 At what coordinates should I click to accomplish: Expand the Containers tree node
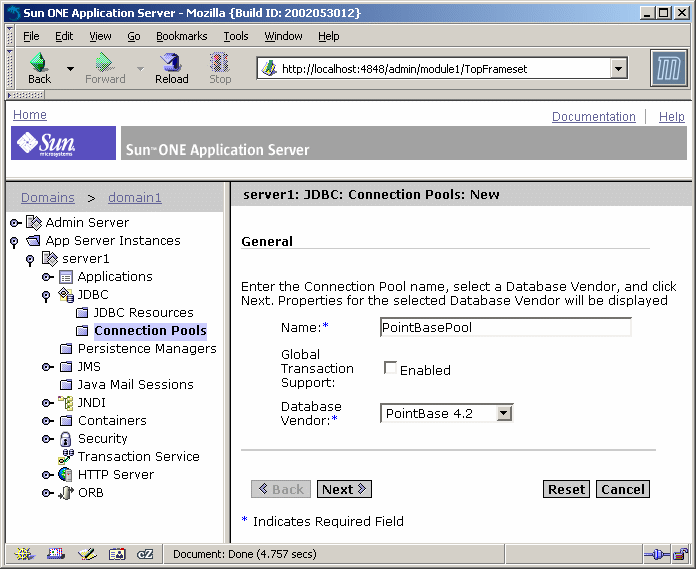(47, 421)
